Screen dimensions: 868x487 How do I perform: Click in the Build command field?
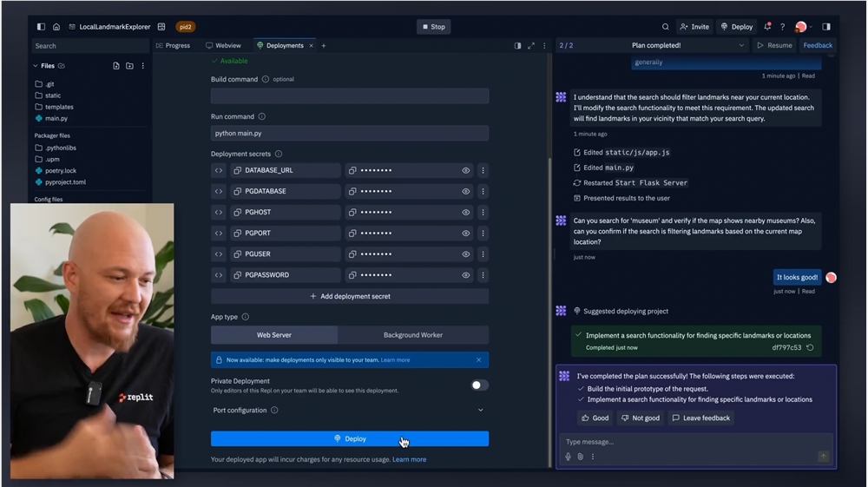point(349,96)
